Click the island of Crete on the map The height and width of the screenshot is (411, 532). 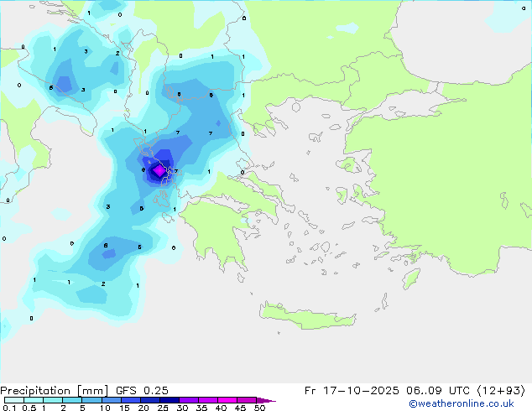tap(307, 316)
